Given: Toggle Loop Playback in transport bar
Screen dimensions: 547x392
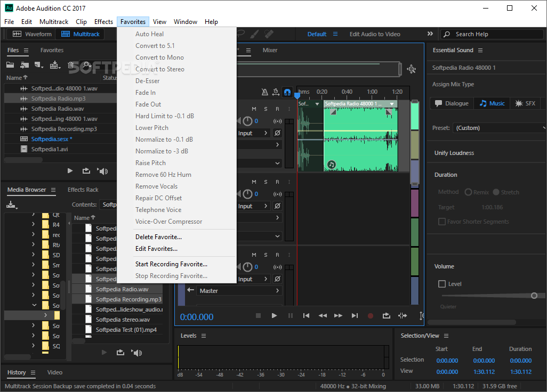Looking at the screenshot, I should 387,316.
